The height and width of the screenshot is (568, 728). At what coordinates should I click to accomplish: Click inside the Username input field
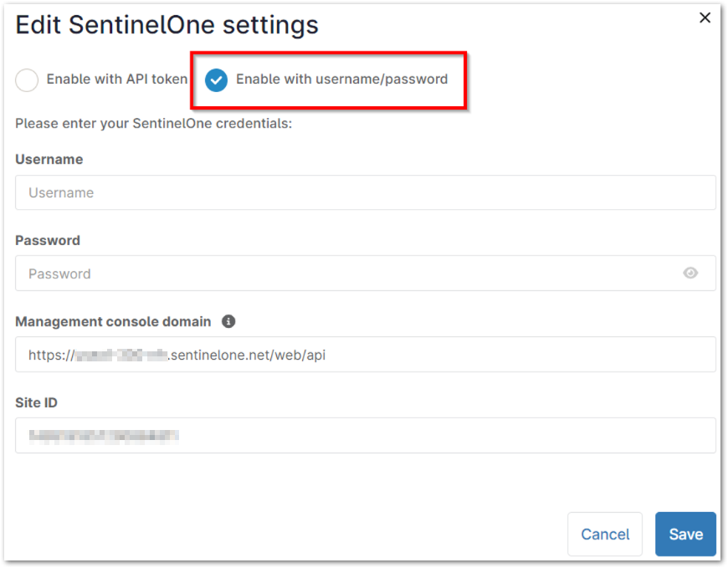point(364,192)
